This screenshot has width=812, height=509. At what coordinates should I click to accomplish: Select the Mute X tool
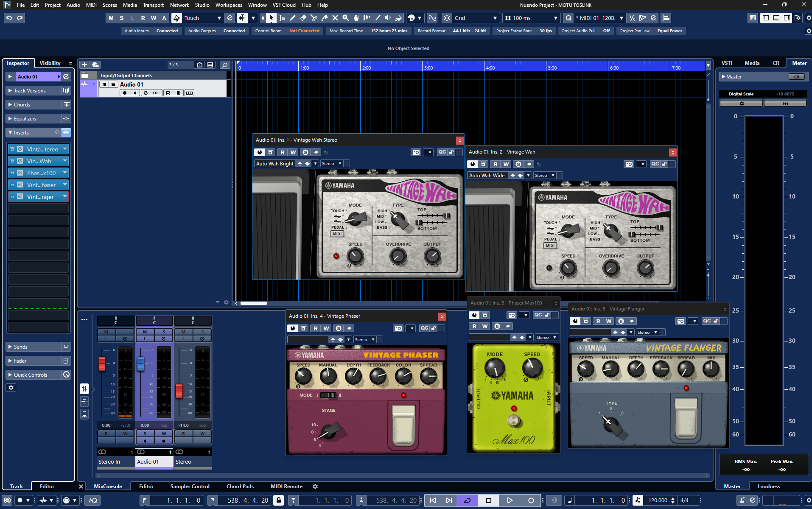pos(335,18)
